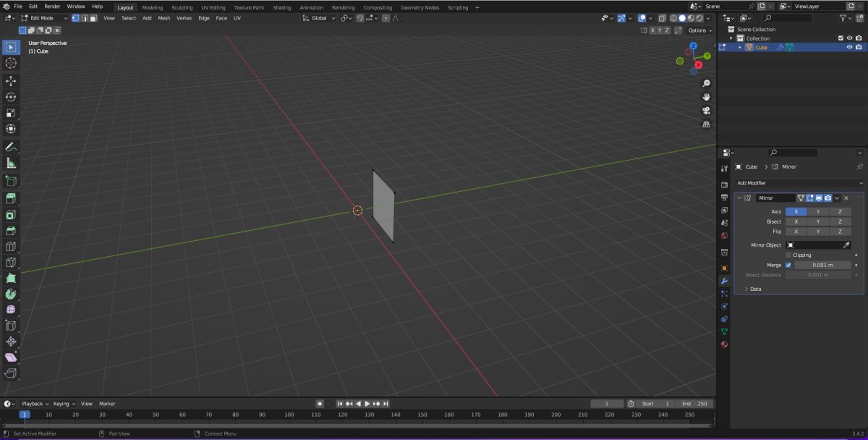The width and height of the screenshot is (868, 440).
Task: Switch to the Sculpting workspace tab
Action: point(182,7)
